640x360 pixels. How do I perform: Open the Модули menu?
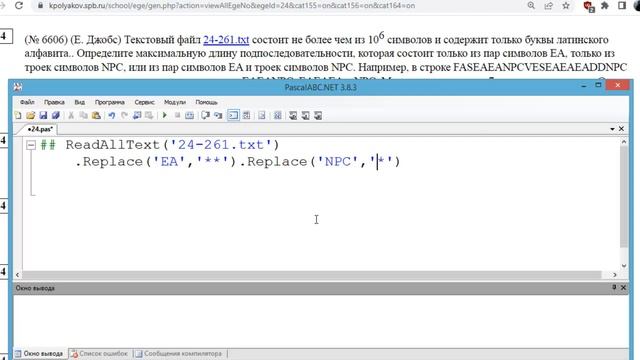click(175, 102)
